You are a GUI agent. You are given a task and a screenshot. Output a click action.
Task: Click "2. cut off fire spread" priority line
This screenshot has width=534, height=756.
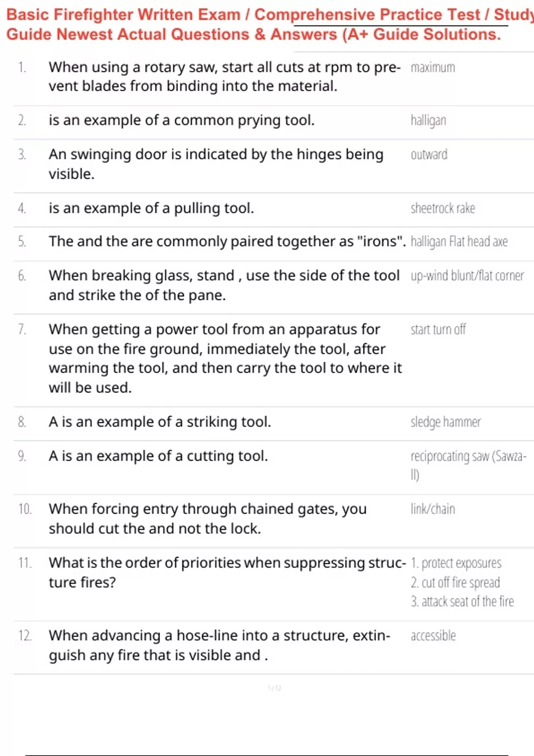tap(455, 583)
